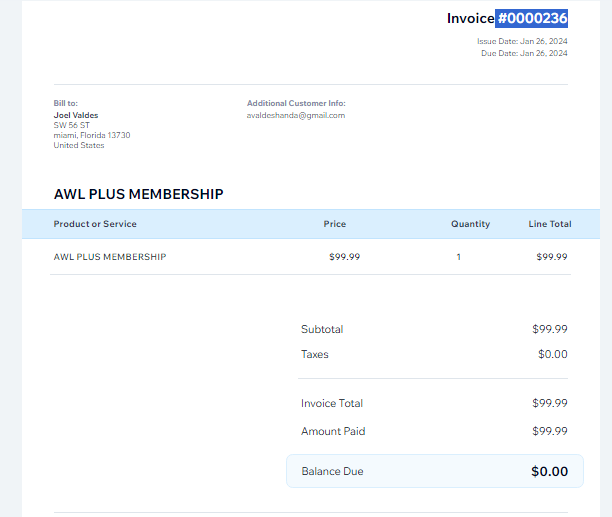Click the 'Line Total' column header
Image resolution: width=612 pixels, height=517 pixels.
click(550, 224)
